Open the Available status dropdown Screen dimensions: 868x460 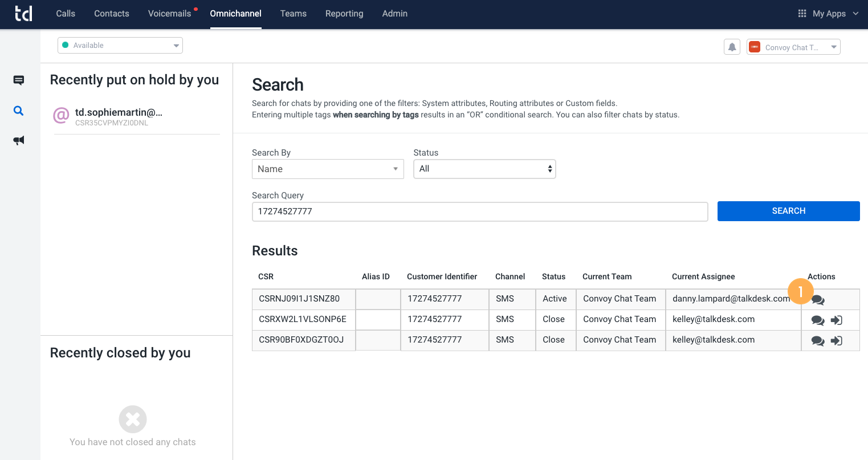click(x=120, y=45)
